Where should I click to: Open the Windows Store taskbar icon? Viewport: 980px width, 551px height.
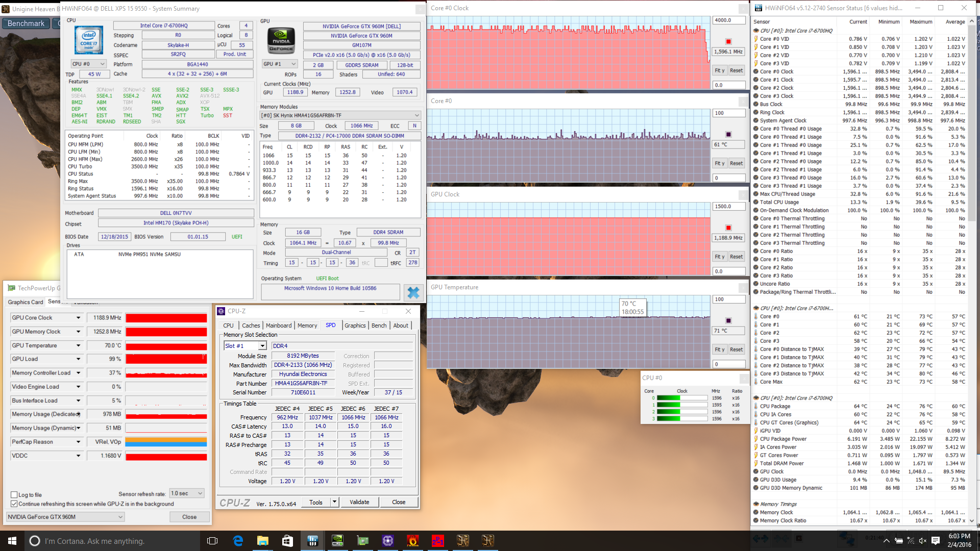click(x=288, y=541)
